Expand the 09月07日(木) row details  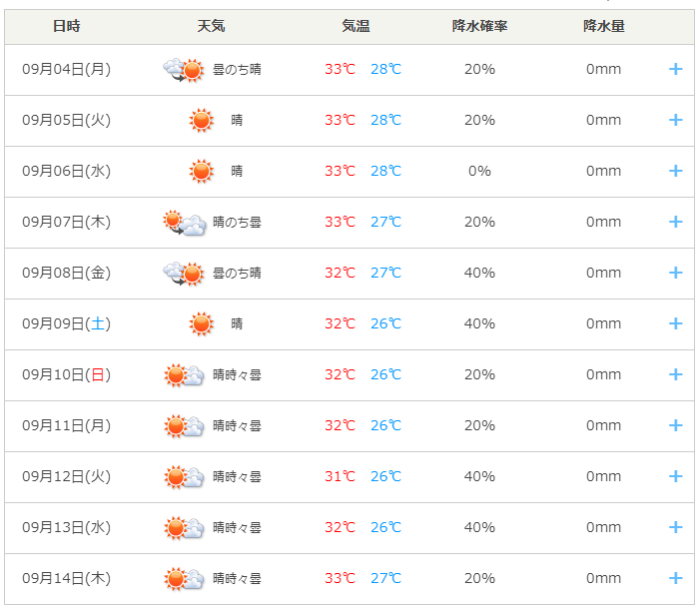[x=675, y=222]
